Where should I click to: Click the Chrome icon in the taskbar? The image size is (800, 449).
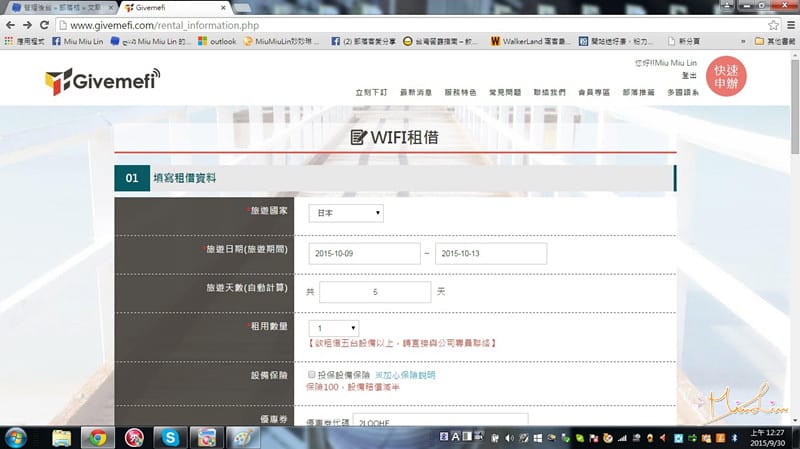point(97,437)
